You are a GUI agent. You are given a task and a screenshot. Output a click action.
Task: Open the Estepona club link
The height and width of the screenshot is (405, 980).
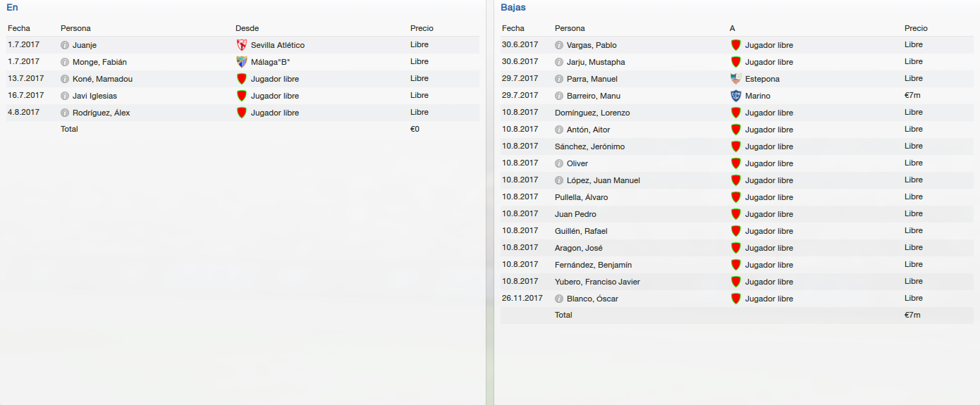[762, 79]
